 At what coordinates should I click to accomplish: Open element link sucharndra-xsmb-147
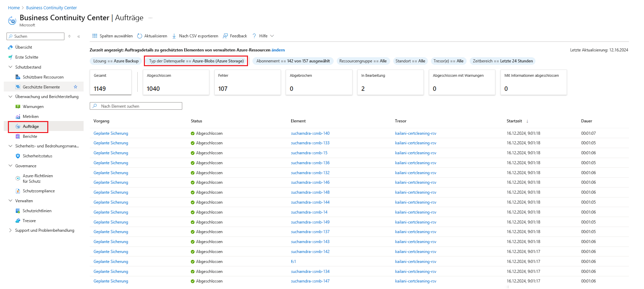click(310, 281)
